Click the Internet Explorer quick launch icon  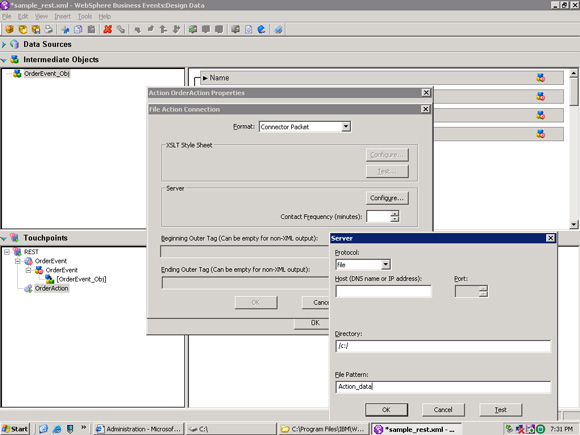coord(57,429)
